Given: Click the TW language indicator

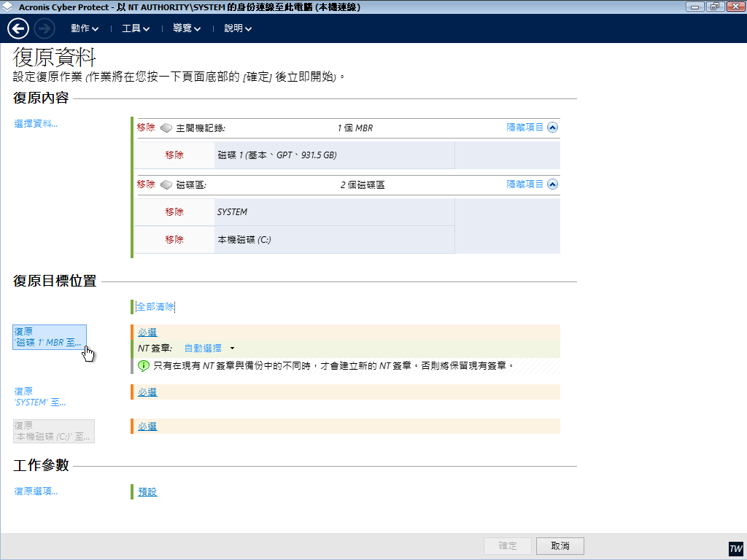Looking at the screenshot, I should coord(735,548).
